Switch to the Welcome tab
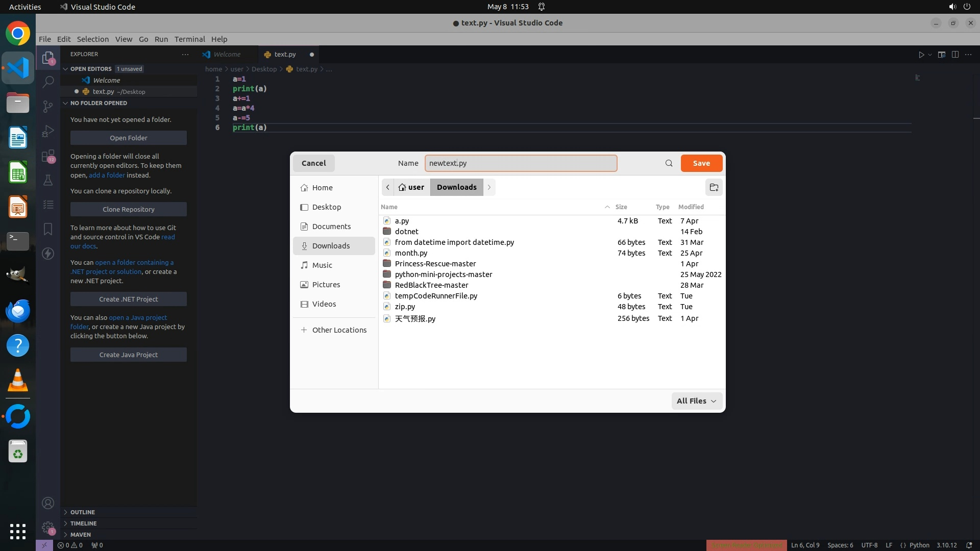980x551 pixels. 227,54
